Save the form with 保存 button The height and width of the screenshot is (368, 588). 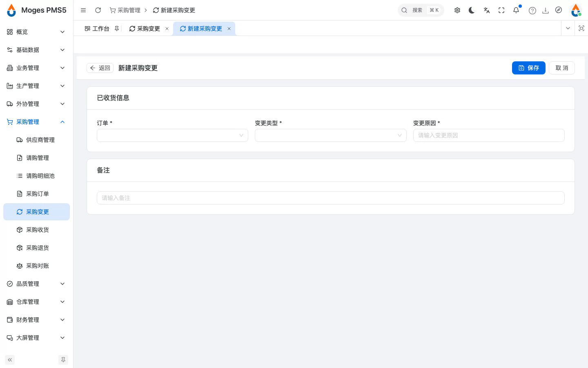529,68
